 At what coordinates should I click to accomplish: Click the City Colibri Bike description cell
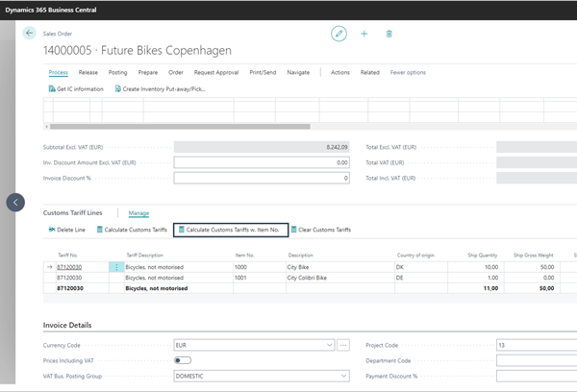click(340, 278)
